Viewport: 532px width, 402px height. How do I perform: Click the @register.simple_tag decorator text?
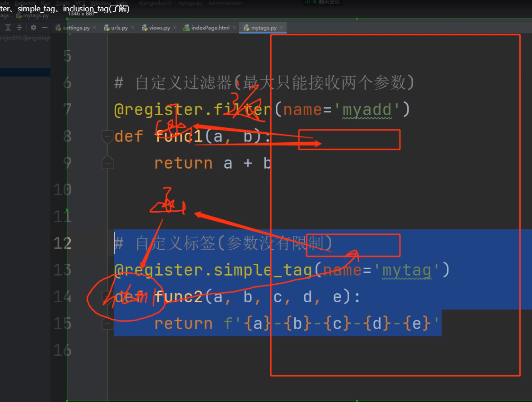pos(213,270)
